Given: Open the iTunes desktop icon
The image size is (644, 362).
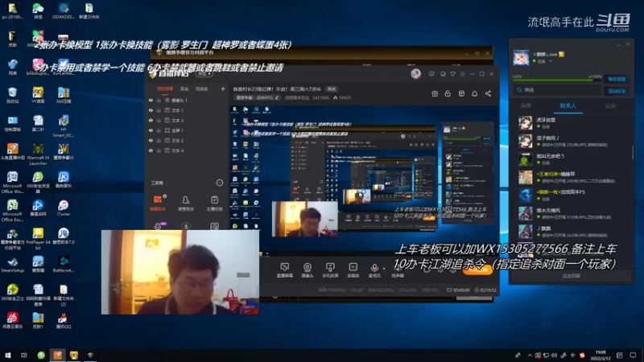Looking at the screenshot, I should tap(64, 208).
